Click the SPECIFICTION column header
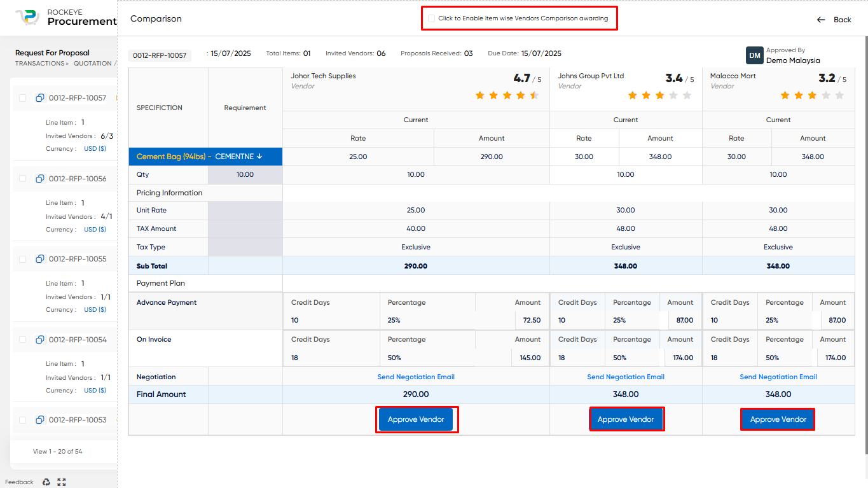Viewport: 868px width, 488px height. 160,108
